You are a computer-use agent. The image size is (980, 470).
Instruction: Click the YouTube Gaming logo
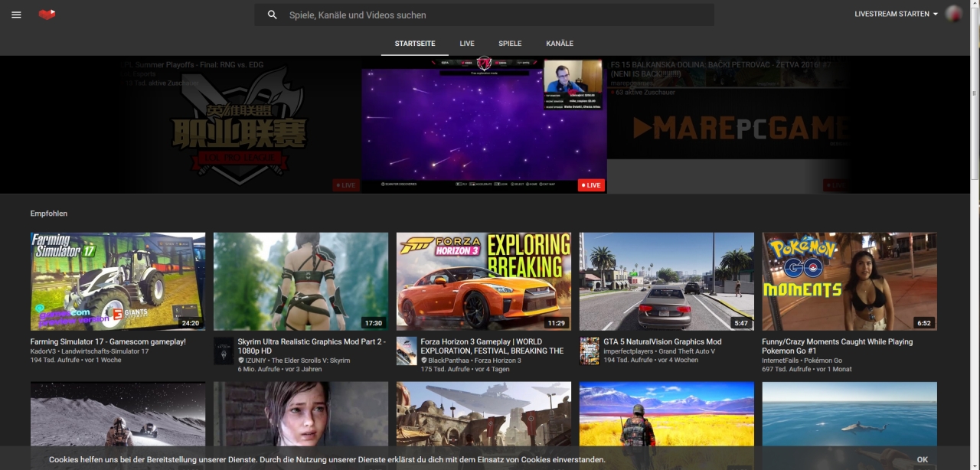[47, 15]
